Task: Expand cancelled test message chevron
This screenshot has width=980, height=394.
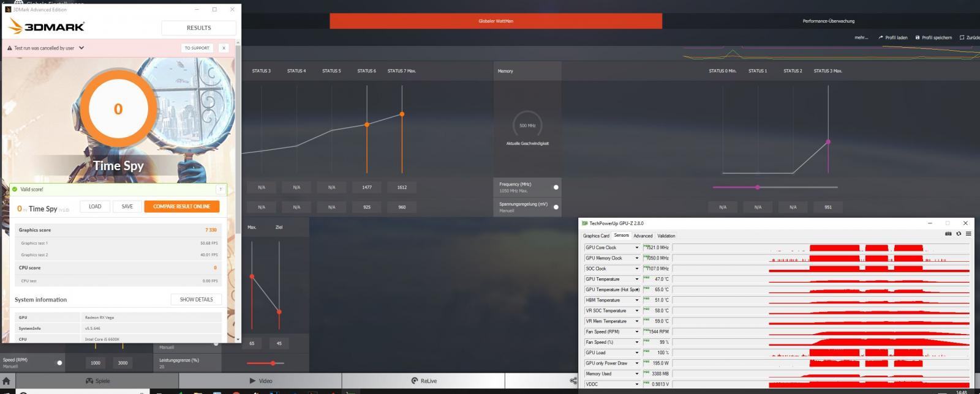Action: point(81,48)
